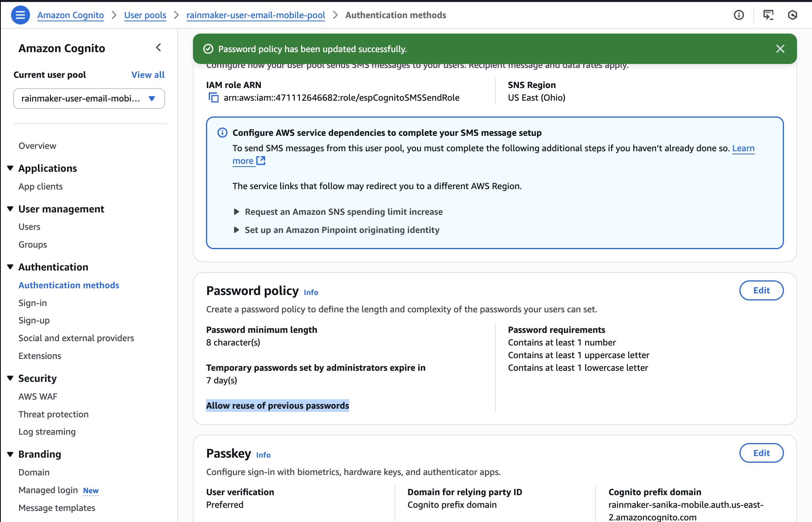The image size is (812, 522).
Task: Click info icon in SMS setup alert box
Action: click(x=223, y=133)
